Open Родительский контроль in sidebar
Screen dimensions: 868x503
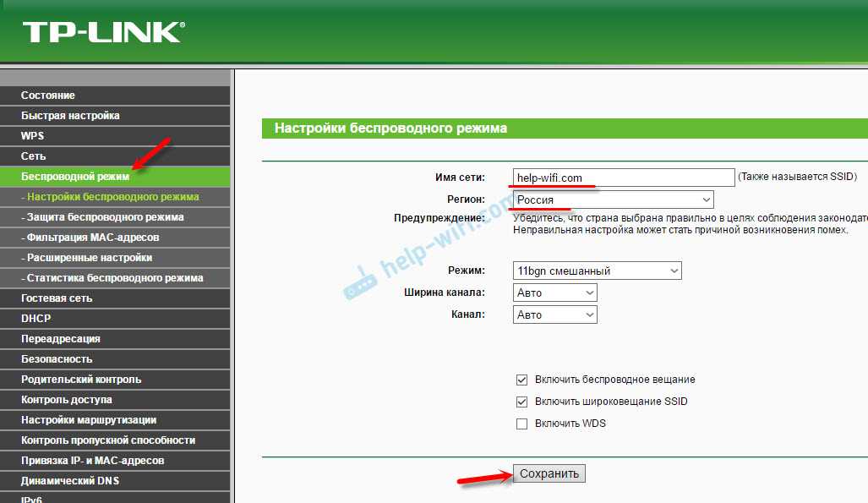81,380
